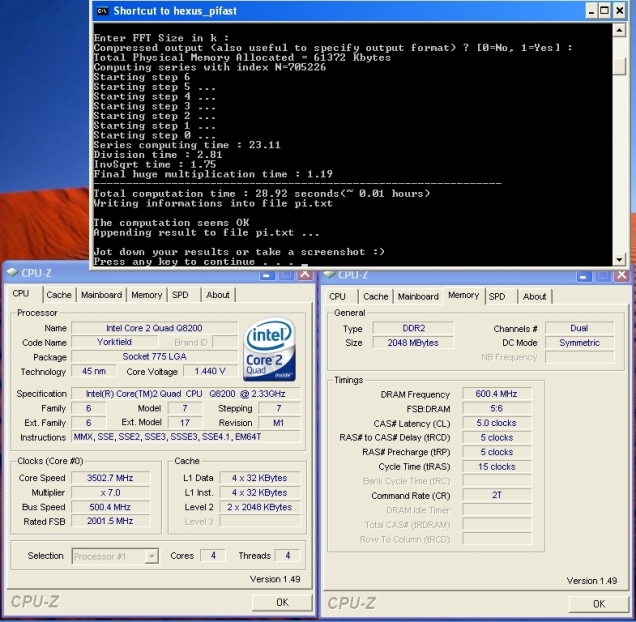636x622 pixels.
Task: Click the Cores count field
Action: click(x=213, y=555)
